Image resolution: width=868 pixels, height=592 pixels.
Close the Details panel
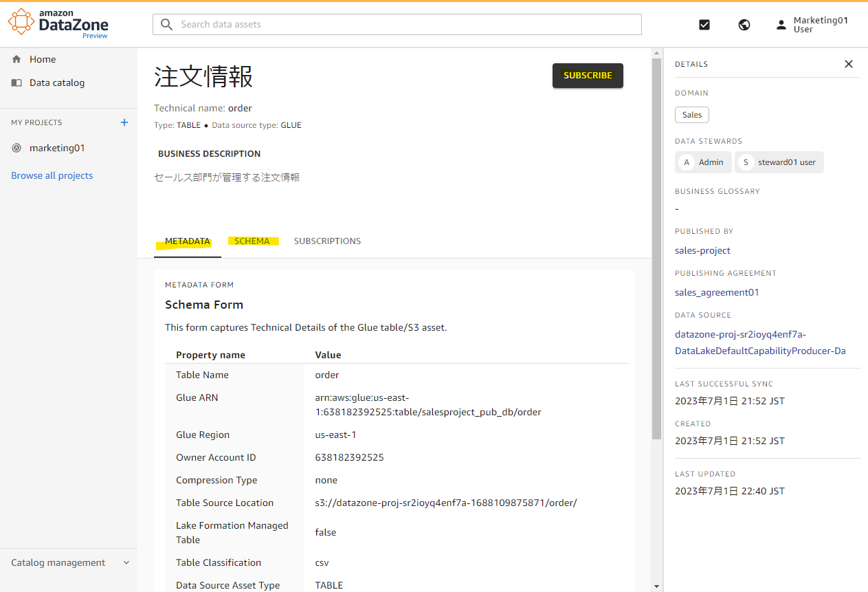coord(849,64)
